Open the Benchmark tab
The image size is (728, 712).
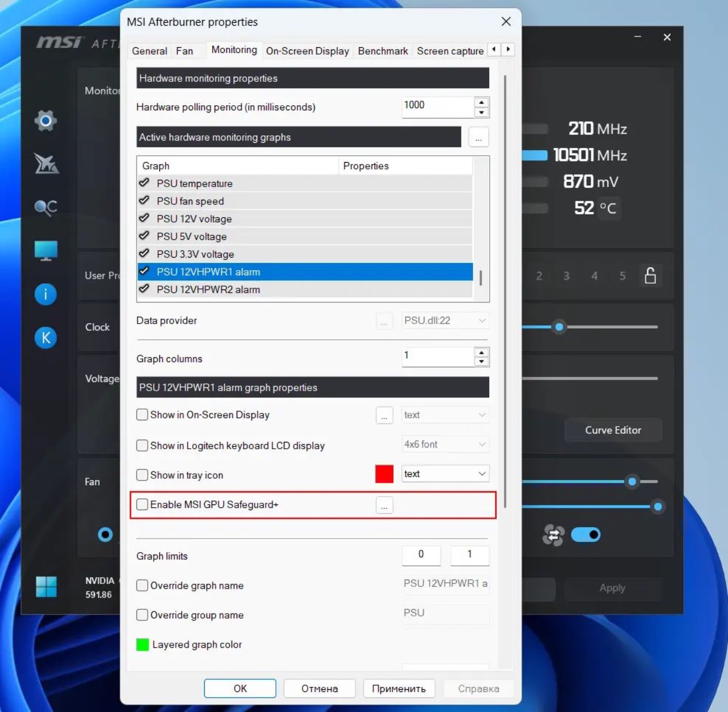[383, 51]
